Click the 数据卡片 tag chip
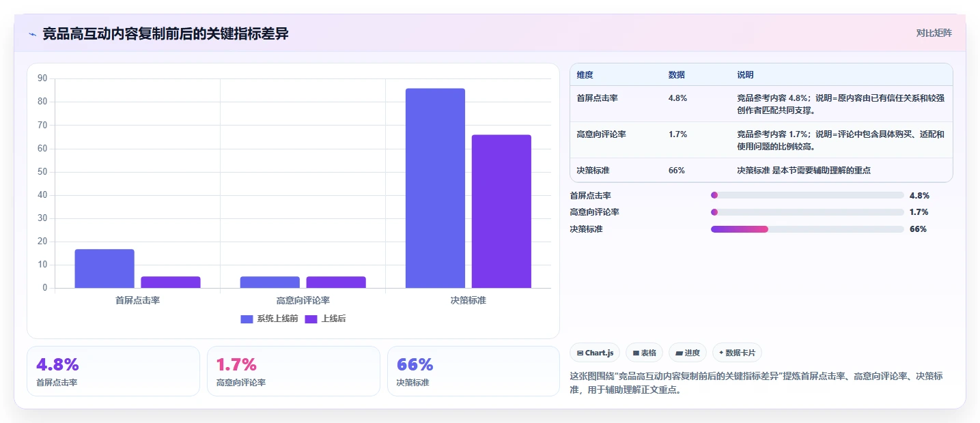The width and height of the screenshot is (980, 423). (737, 353)
